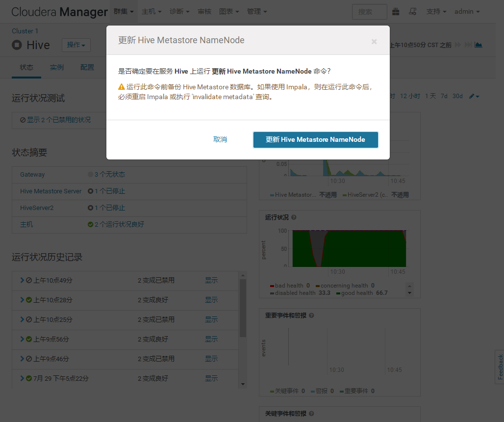Click 显示 for the 上午10点25分 entry
Image resolution: width=504 pixels, height=422 pixels.
click(x=211, y=319)
